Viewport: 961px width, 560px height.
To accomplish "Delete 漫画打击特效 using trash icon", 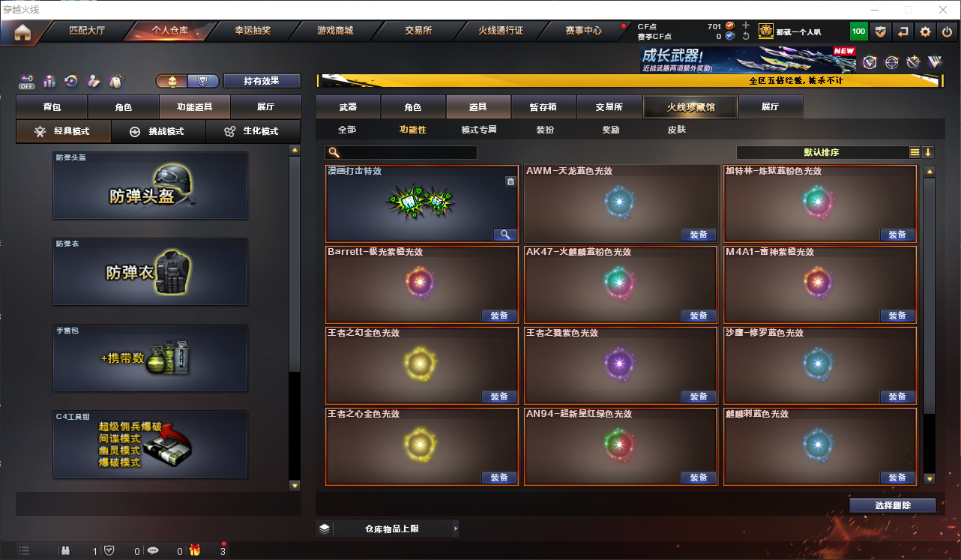I will coord(510,181).
